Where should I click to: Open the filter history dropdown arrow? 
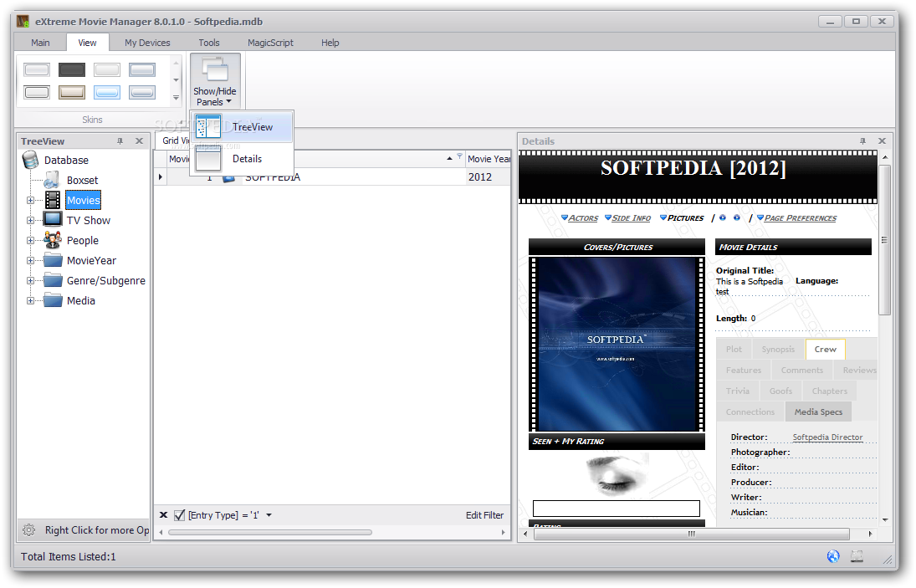coord(269,515)
